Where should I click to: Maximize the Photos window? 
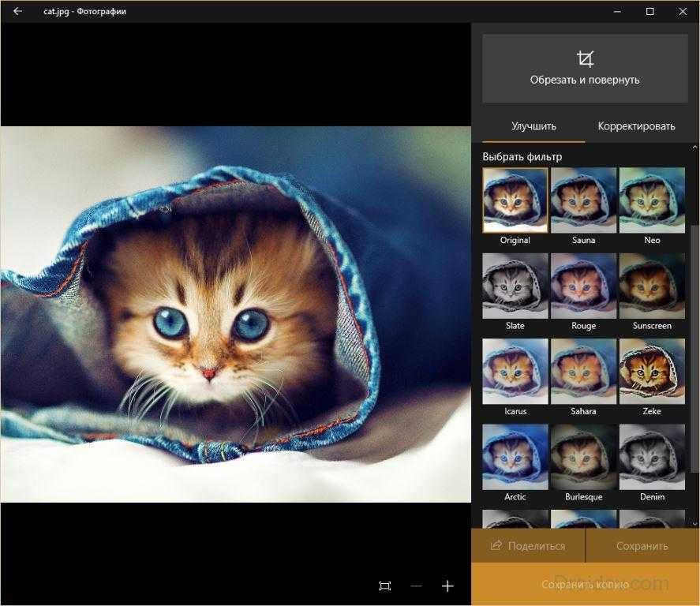[x=649, y=12]
